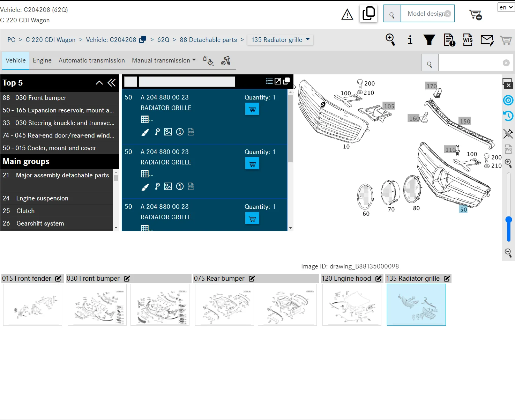The height and width of the screenshot is (420, 515).
Task: Zoom out the drawing with the minus magnifier
Action: (x=508, y=253)
